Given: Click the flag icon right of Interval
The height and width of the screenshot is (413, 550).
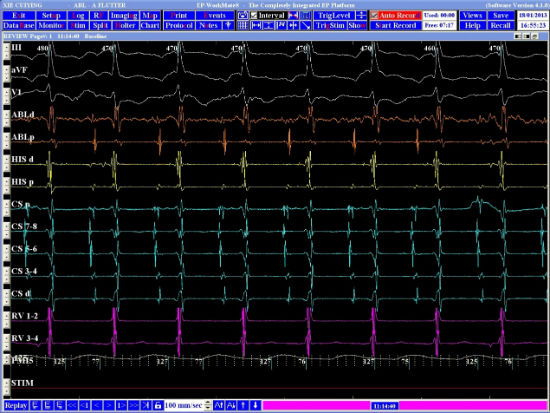Looking at the screenshot, I should click(293, 15).
